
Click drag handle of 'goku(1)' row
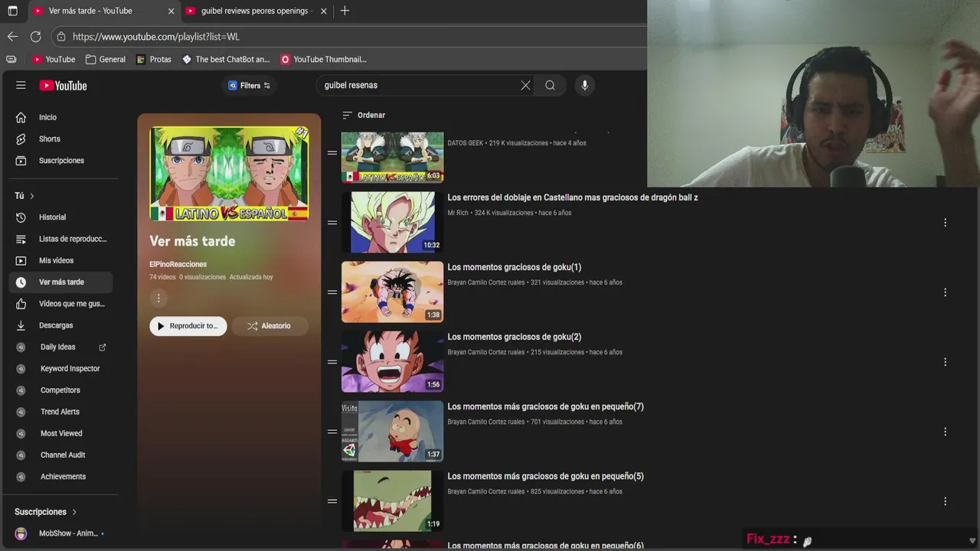coord(332,292)
